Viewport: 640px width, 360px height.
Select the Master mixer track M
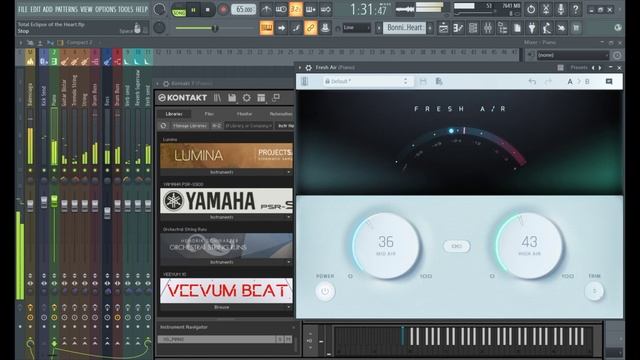tap(30, 57)
